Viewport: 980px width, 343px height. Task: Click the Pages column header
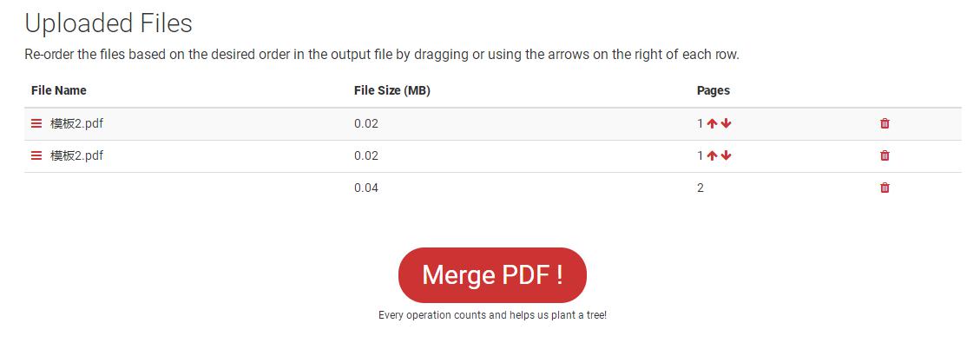(x=714, y=90)
